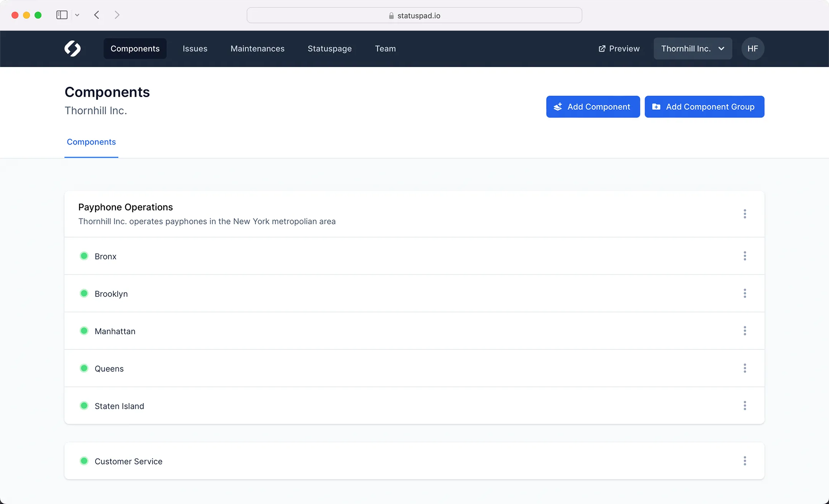Click the Add Component icon button

click(558, 107)
